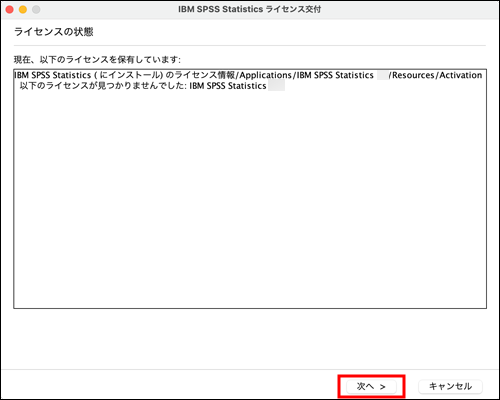The image size is (500, 400).
Task: Click the キャンセル button
Action: click(450, 386)
